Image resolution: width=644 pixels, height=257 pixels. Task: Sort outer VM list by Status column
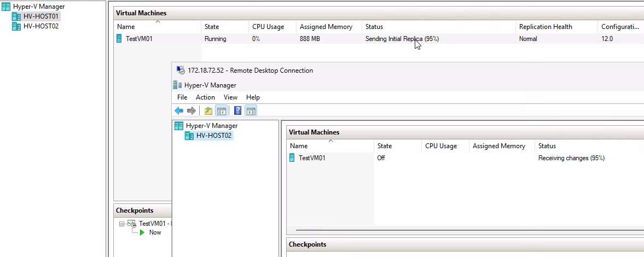438,27
